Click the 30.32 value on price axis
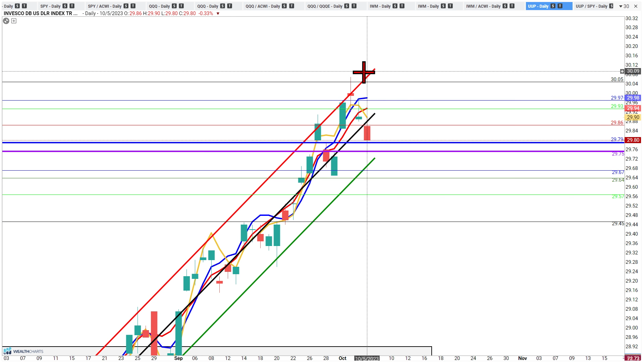Viewport: 644px width, 362px height. click(x=632, y=18)
